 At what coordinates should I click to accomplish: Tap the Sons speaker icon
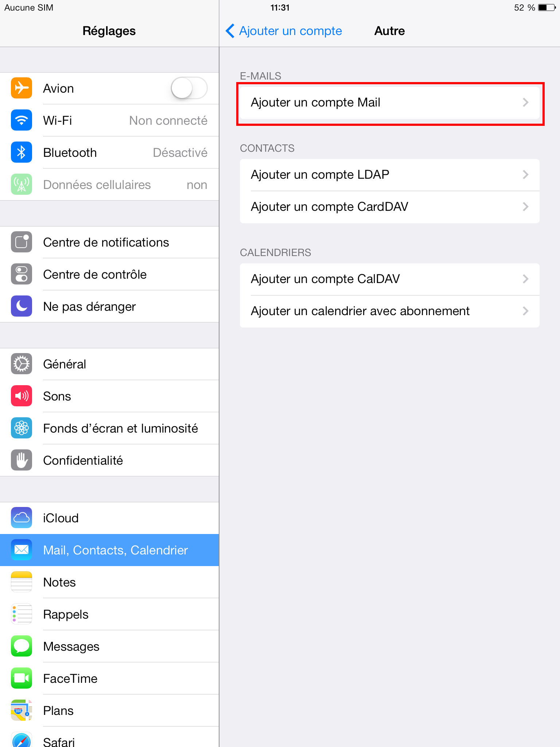click(x=22, y=396)
